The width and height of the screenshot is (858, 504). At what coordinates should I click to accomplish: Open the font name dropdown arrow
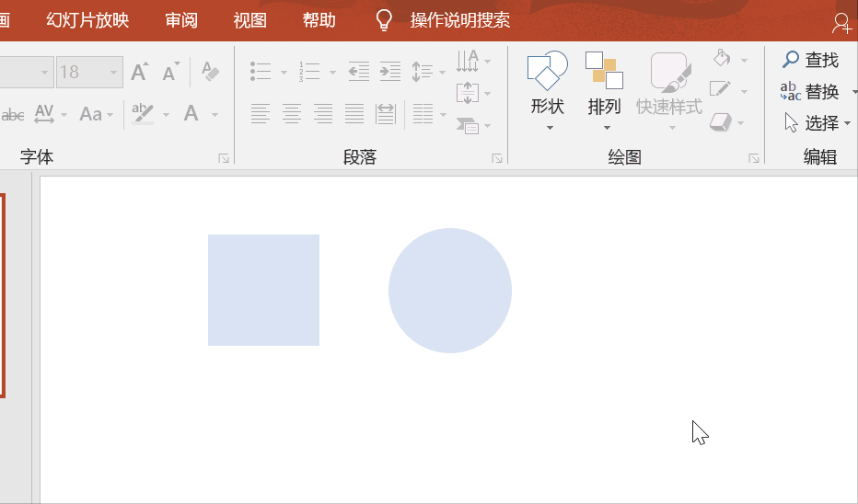coord(44,72)
